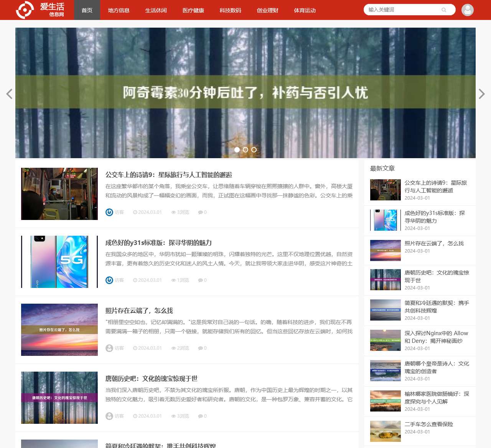Open sidebar link 公交车上的诗请9
Image resolution: width=491 pixels, height=448 pixels.
tap(436, 187)
